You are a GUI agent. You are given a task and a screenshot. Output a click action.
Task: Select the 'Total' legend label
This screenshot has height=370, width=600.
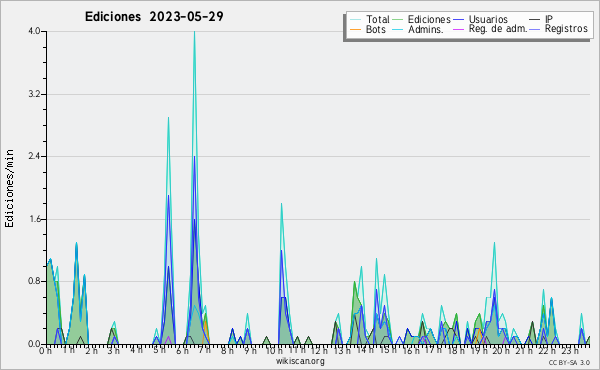[x=378, y=19]
